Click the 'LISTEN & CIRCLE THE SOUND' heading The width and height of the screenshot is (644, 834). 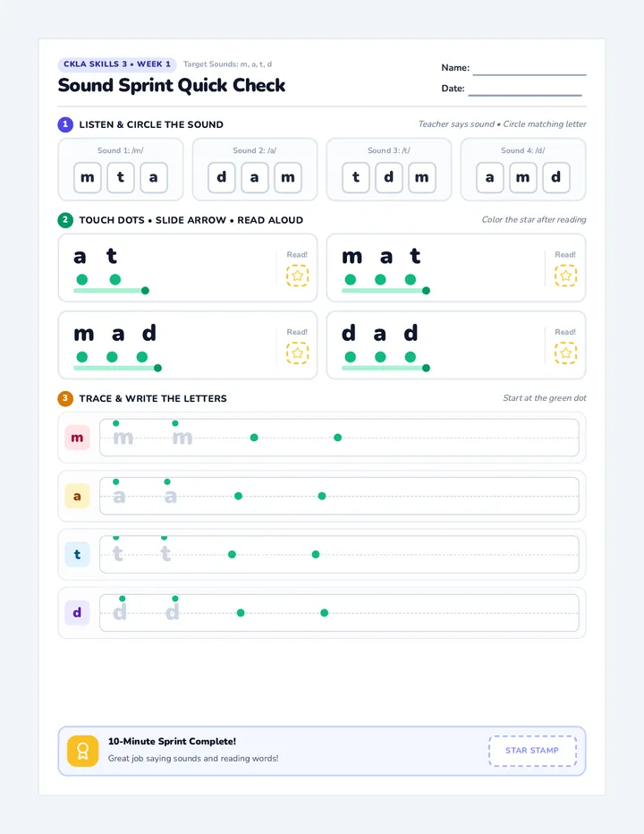point(151,124)
